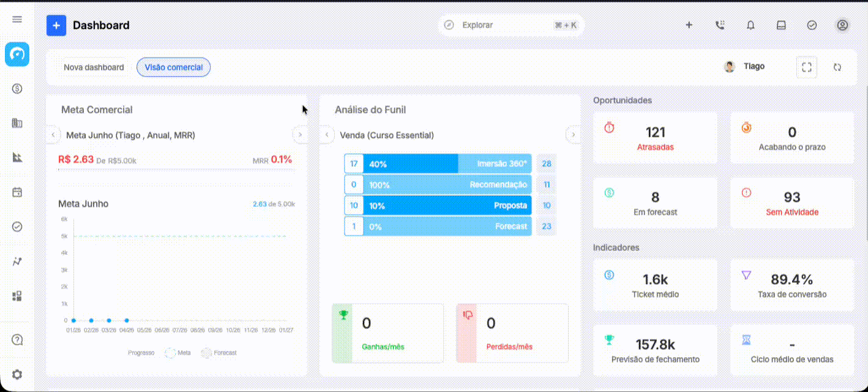This screenshot has height=392, width=868.
Task: Go to previous funnel with left chevron
Action: coord(327,135)
